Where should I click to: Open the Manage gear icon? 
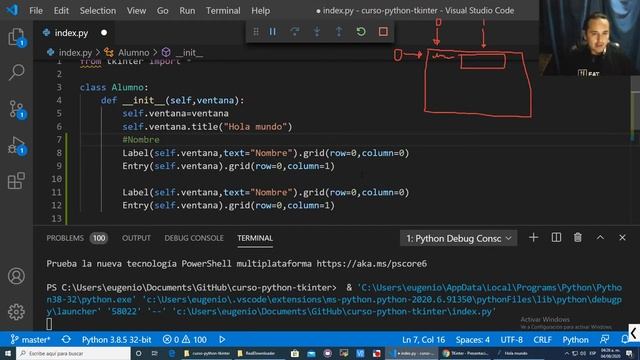[x=16, y=312]
